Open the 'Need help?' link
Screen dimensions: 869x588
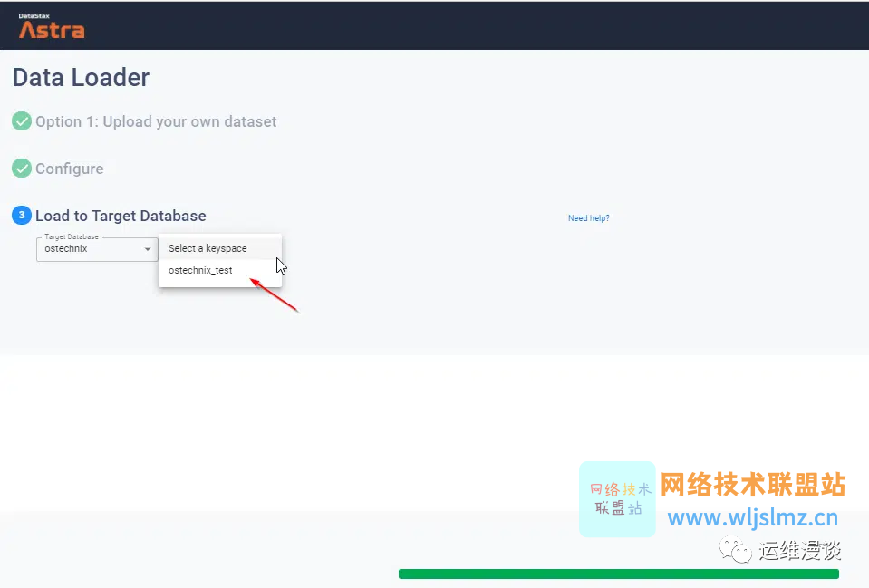click(589, 217)
